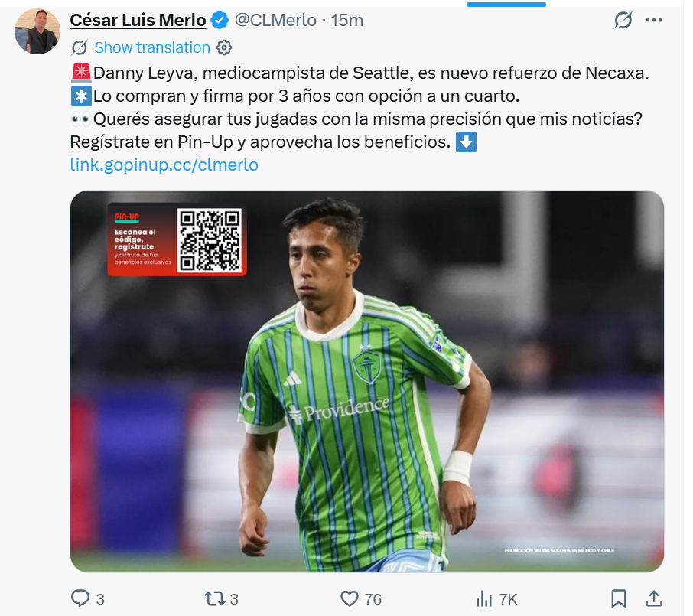
Task: Bookmark this post
Action: [x=618, y=598]
